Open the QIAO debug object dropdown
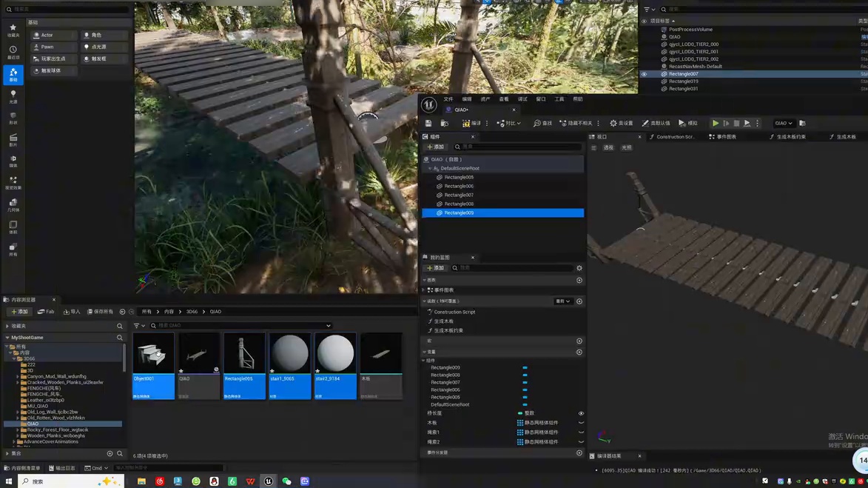This screenshot has height=488, width=868. pos(784,123)
